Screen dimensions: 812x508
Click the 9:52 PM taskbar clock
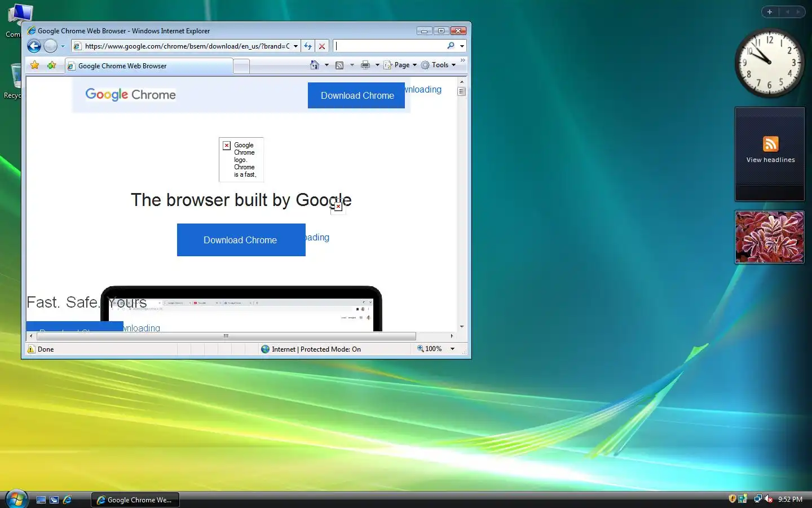point(790,499)
